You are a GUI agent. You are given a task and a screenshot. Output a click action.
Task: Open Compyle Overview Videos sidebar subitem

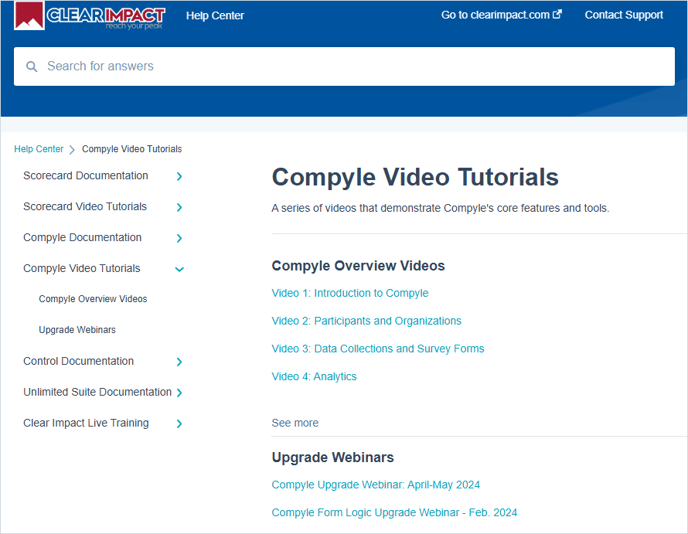click(93, 299)
